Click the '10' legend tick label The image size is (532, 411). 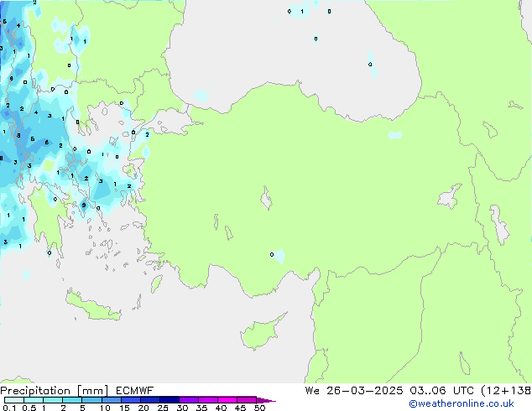tap(105, 408)
